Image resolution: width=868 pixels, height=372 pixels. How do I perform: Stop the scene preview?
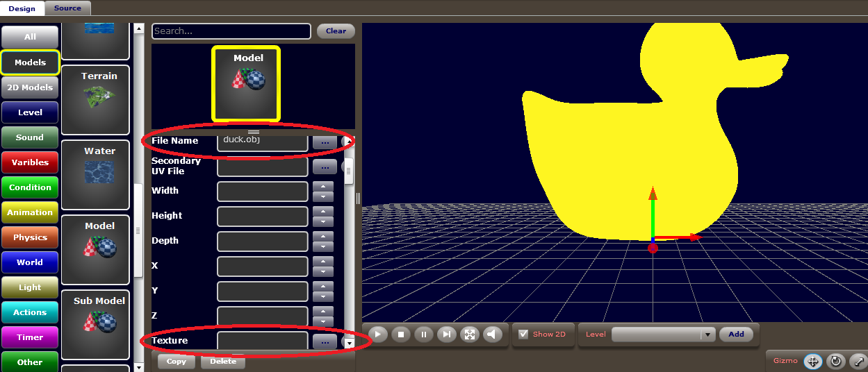[400, 335]
